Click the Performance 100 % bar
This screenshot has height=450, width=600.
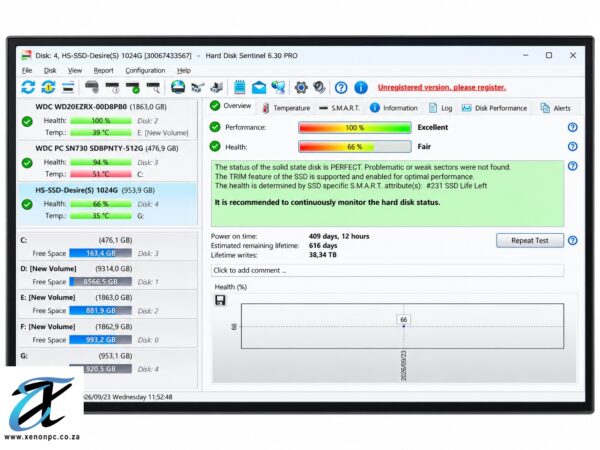tap(355, 127)
